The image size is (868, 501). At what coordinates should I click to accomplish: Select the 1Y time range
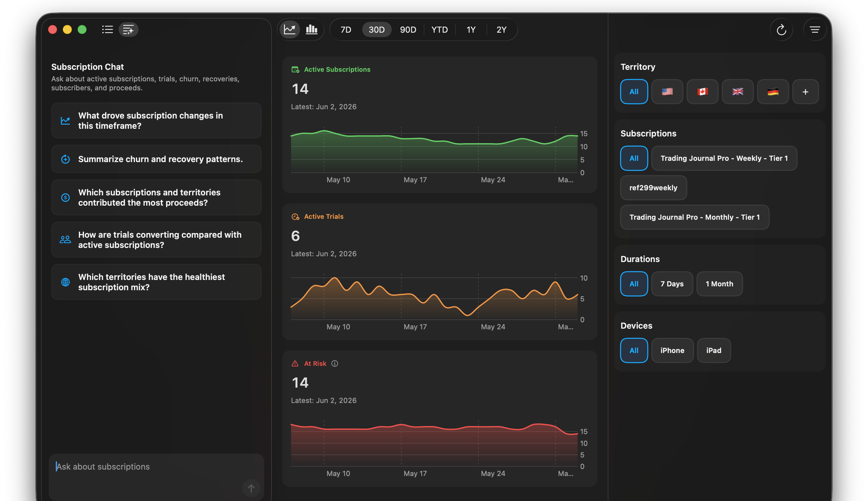(471, 29)
